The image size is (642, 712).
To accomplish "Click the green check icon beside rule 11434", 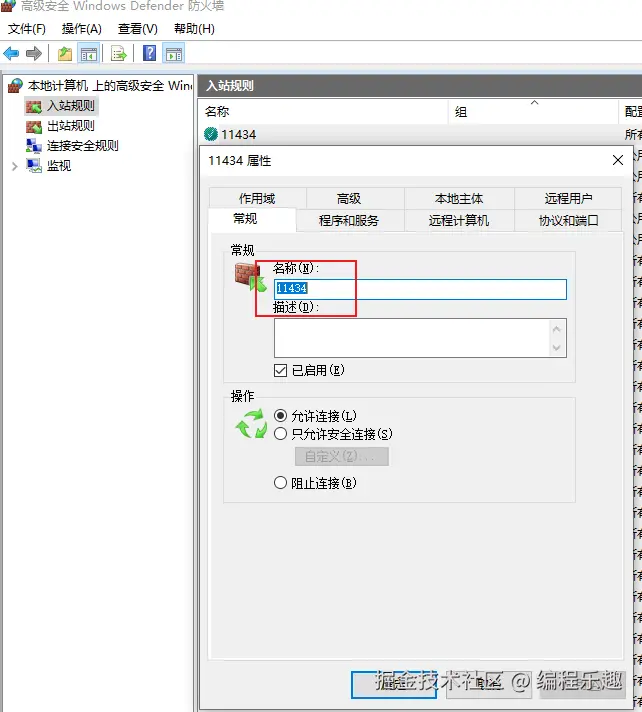I will pyautogui.click(x=211, y=134).
